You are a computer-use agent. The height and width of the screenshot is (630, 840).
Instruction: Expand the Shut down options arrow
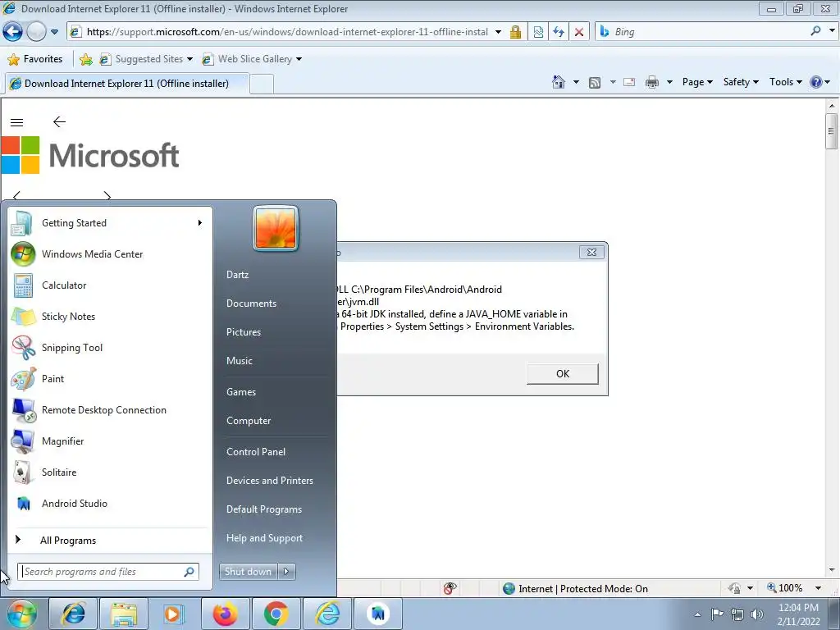click(286, 572)
